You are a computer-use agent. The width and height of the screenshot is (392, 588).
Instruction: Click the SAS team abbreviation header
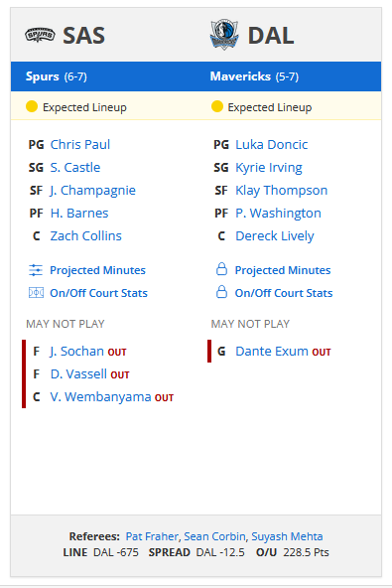[83, 36]
